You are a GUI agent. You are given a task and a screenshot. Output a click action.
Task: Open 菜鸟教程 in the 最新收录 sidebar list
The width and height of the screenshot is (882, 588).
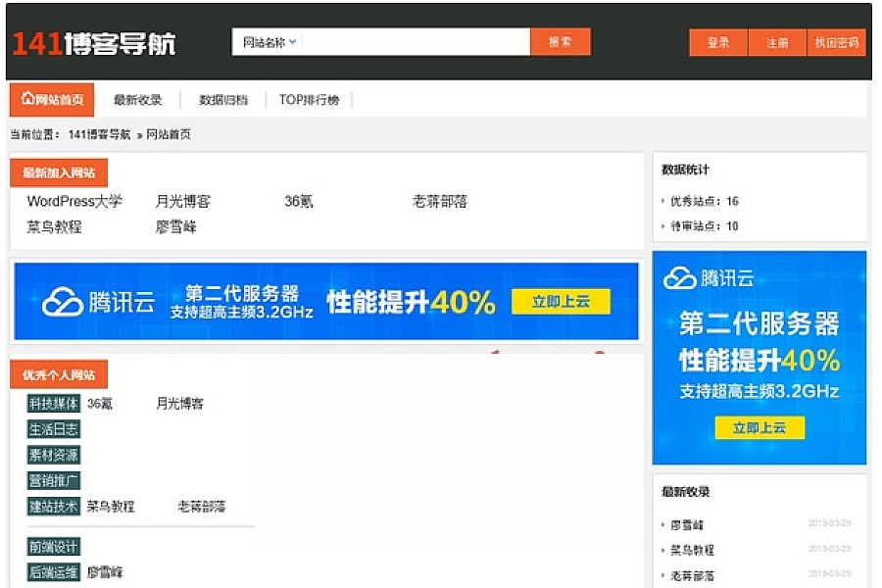(692, 550)
